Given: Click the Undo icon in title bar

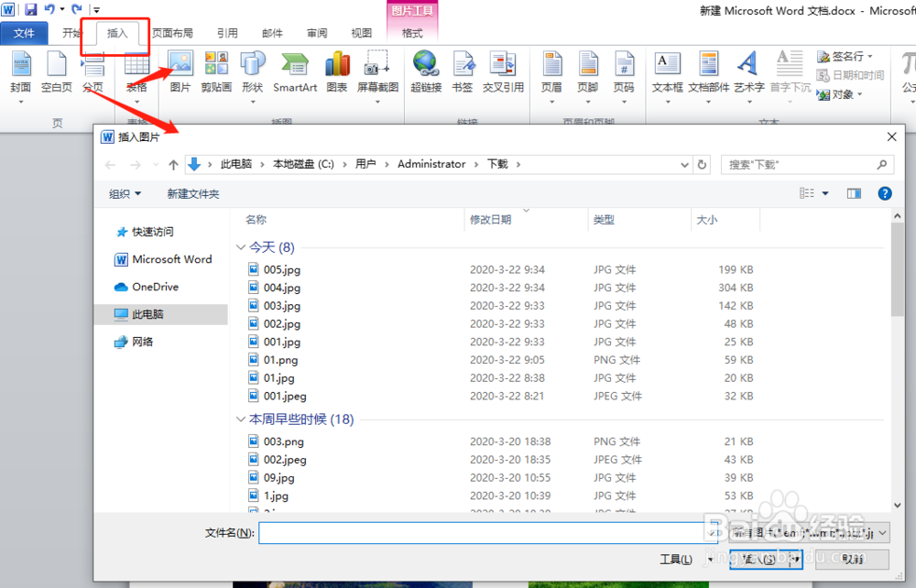Looking at the screenshot, I should 49,9.
